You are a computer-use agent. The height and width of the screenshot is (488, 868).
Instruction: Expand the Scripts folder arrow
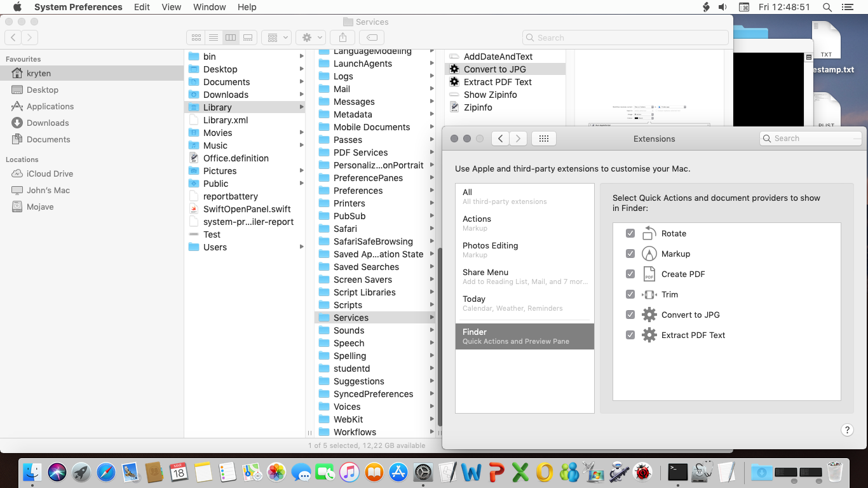pos(432,305)
